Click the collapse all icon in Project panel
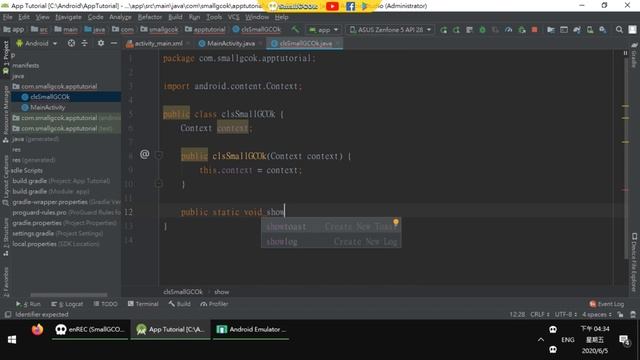640x360 pixels. click(x=84, y=43)
